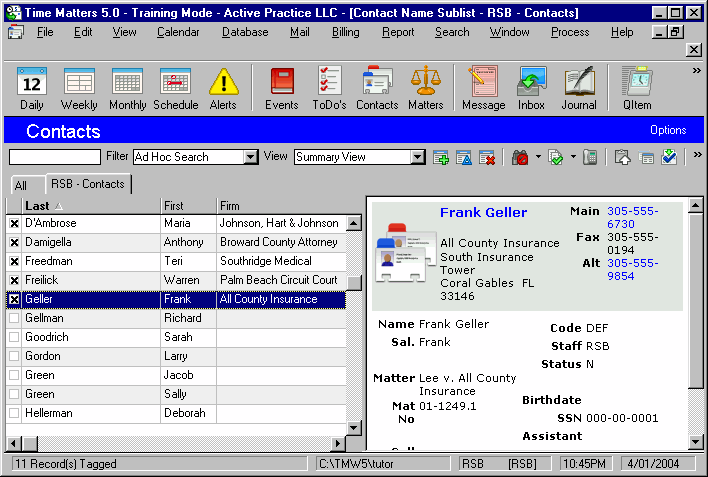Screen dimensions: 708x477
Task: Open the Alerts warning icon
Action: [223, 89]
